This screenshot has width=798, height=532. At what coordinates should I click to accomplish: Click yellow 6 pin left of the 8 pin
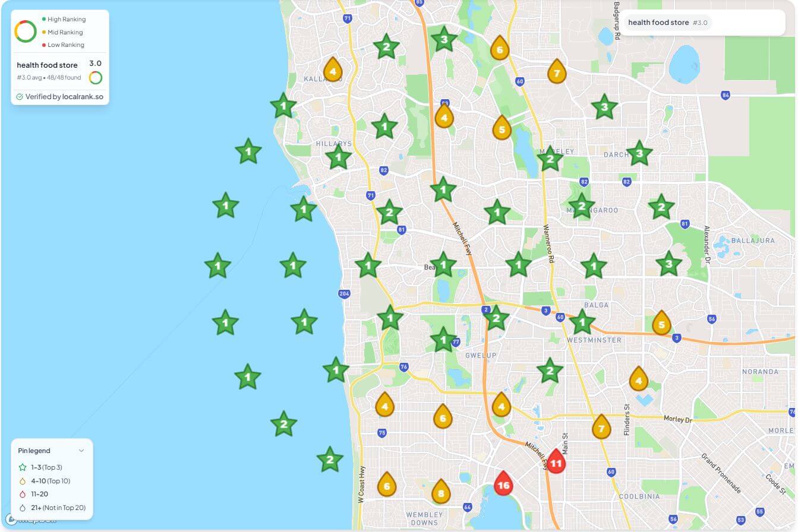387,484
